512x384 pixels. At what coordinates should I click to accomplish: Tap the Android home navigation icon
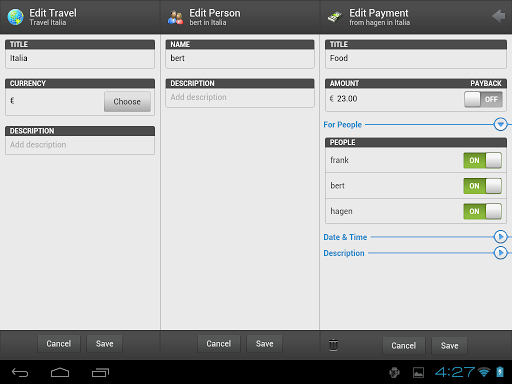click(60, 372)
